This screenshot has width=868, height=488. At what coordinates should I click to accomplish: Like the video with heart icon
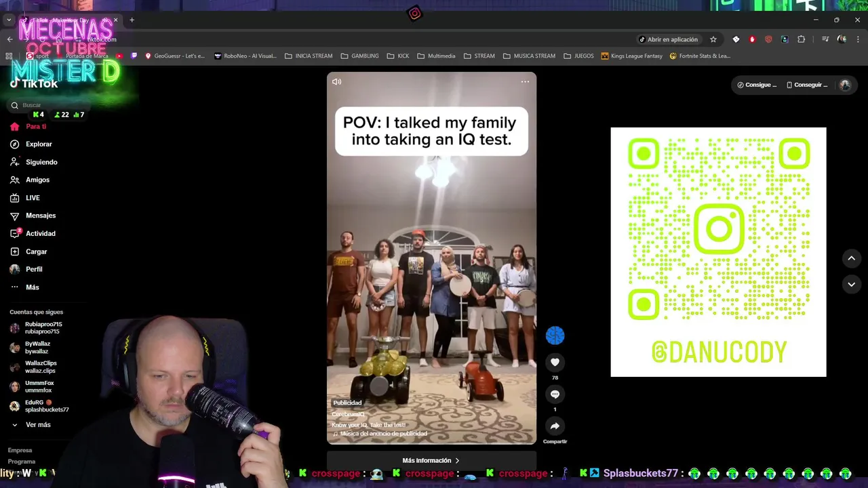point(555,362)
